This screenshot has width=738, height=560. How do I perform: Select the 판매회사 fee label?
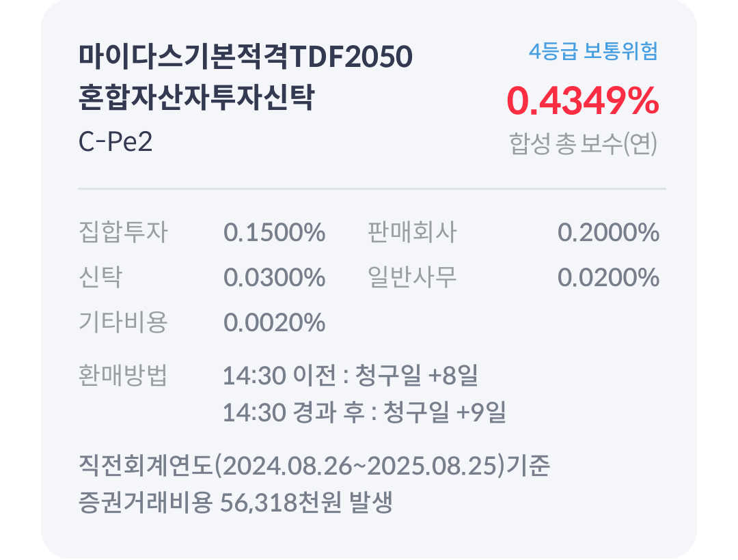pos(412,232)
